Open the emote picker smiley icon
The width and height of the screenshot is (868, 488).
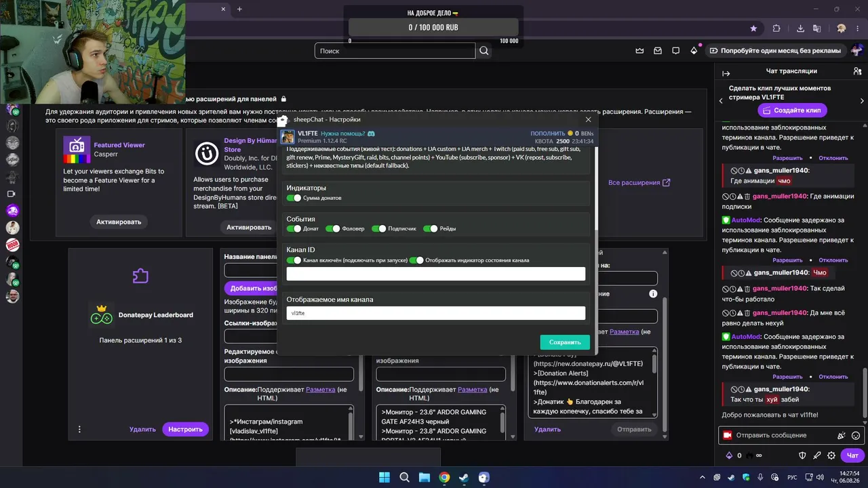pyautogui.click(x=856, y=435)
